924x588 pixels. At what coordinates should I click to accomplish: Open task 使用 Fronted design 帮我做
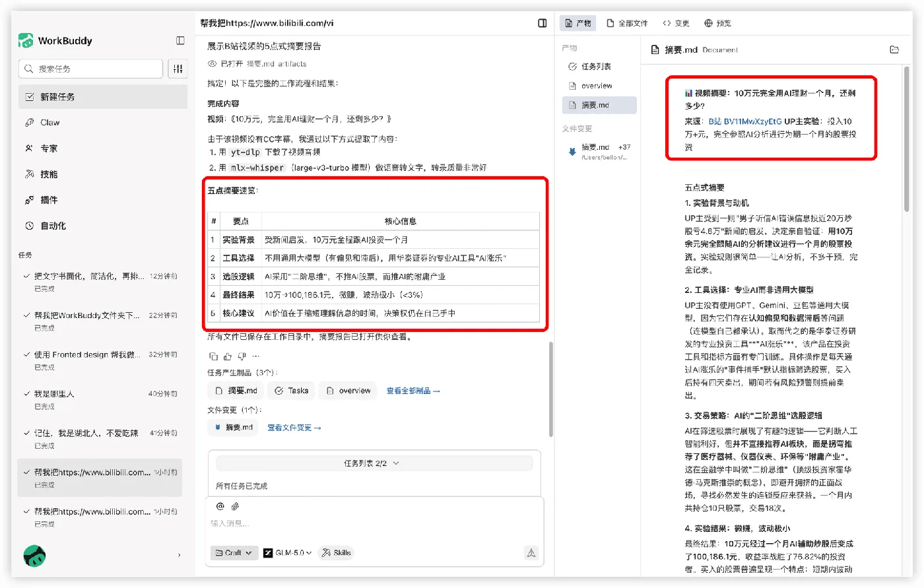[100, 360]
